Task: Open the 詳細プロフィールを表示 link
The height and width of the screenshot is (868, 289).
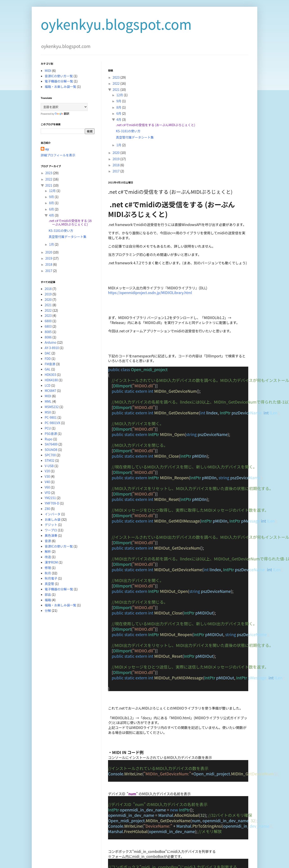Action: (58, 155)
